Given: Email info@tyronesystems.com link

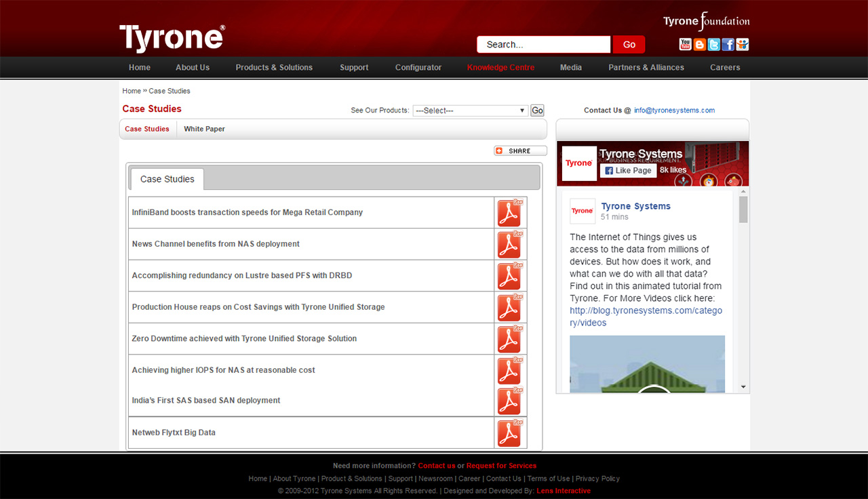Looking at the screenshot, I should (x=674, y=111).
